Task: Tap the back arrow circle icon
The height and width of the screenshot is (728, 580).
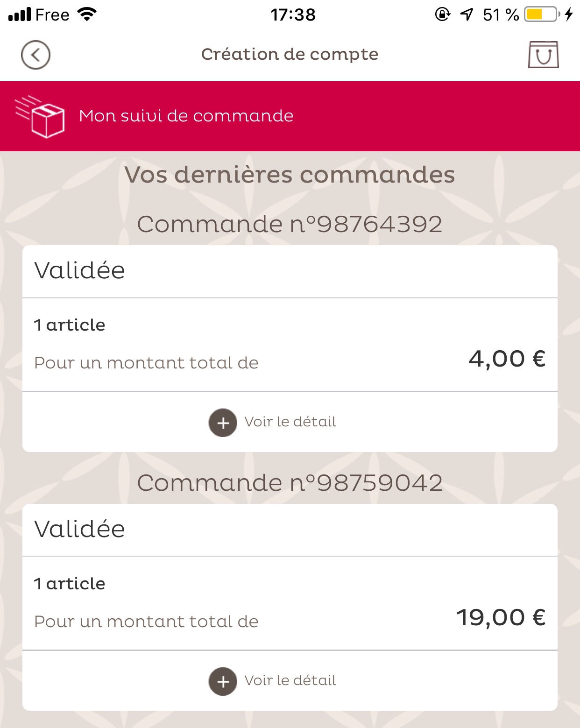Action: (x=35, y=55)
